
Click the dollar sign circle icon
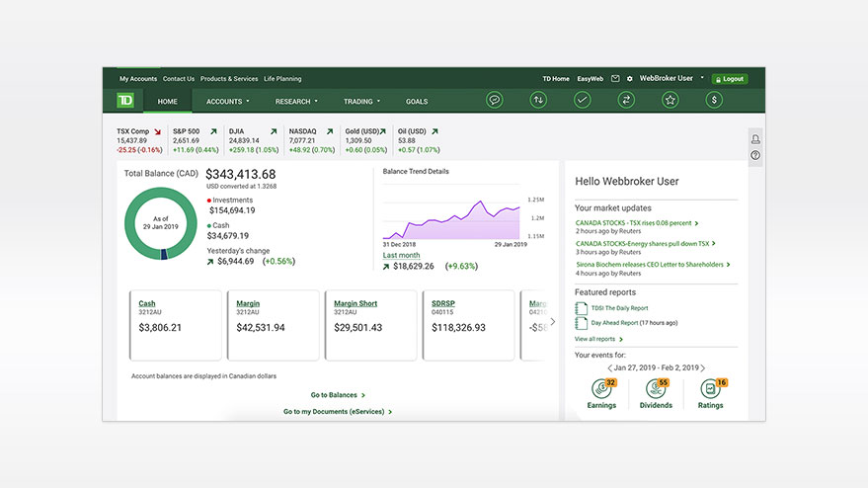(714, 100)
